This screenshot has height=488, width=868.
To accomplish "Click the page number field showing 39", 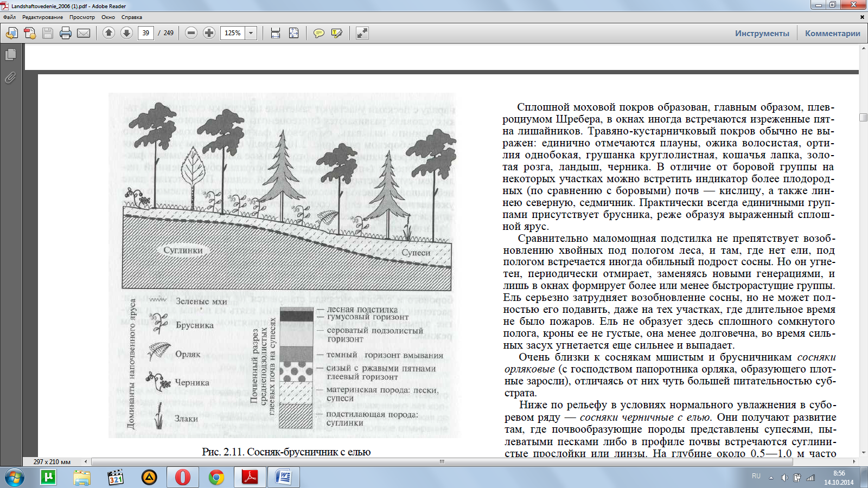I will click(x=146, y=33).
